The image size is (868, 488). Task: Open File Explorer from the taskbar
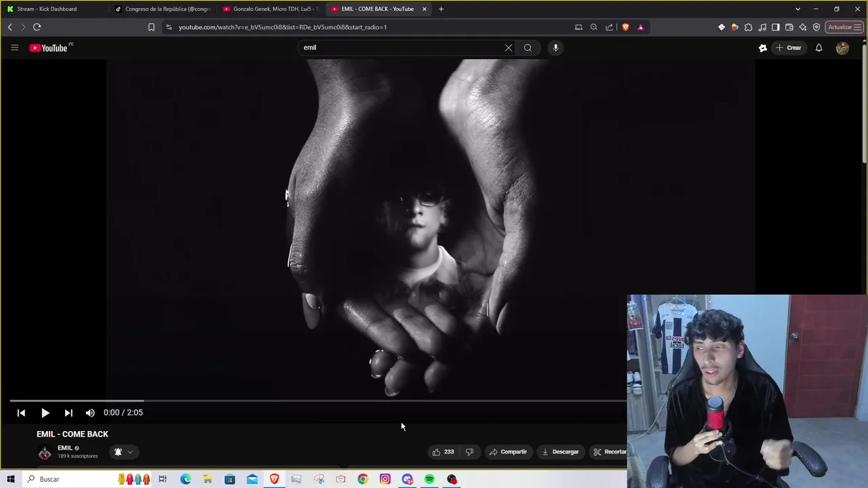[208, 479]
